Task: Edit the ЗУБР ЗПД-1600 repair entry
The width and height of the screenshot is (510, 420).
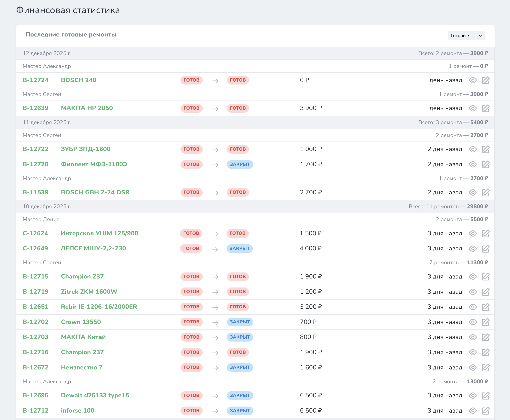Action: click(x=485, y=149)
